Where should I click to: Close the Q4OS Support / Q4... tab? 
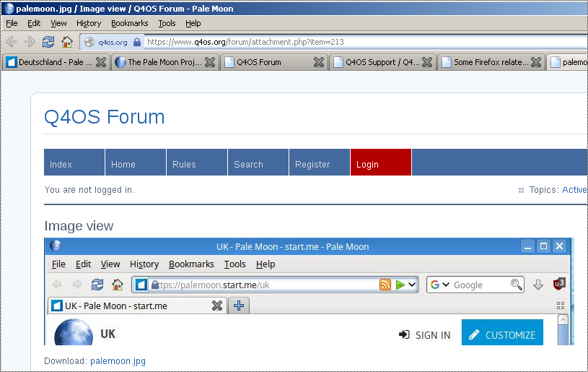[x=427, y=62]
